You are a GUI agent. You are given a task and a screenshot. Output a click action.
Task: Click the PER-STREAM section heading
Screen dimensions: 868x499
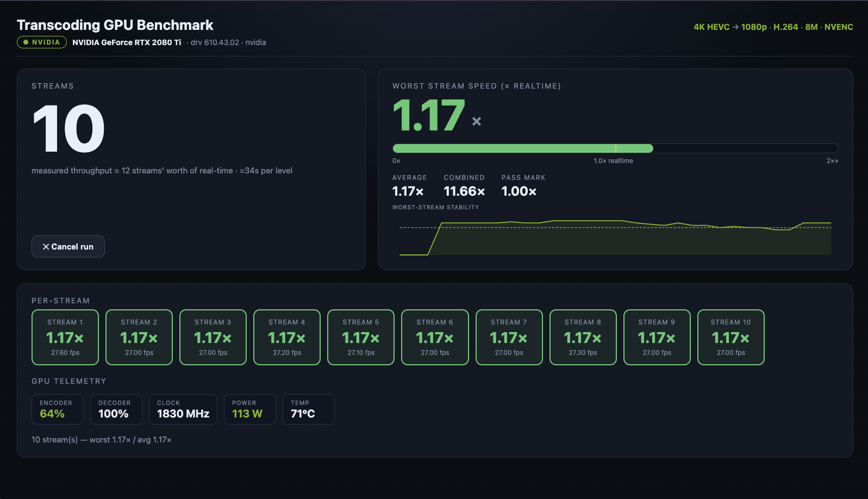[61, 301]
